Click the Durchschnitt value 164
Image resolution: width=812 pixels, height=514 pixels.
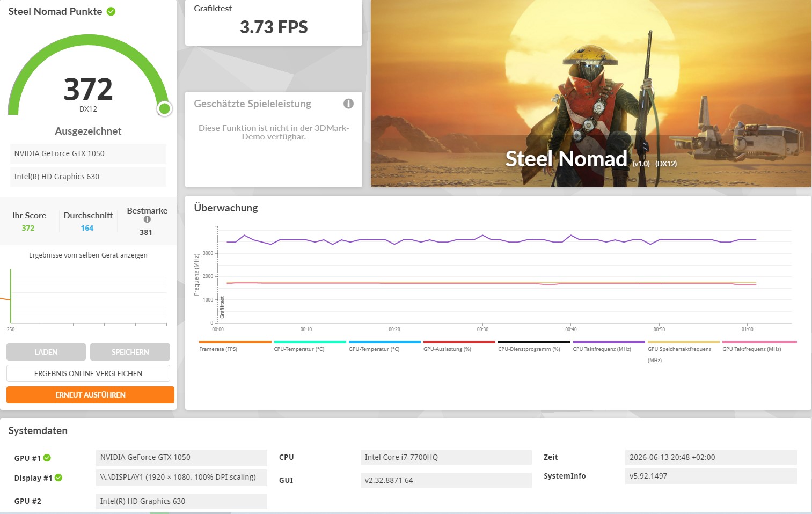point(87,228)
